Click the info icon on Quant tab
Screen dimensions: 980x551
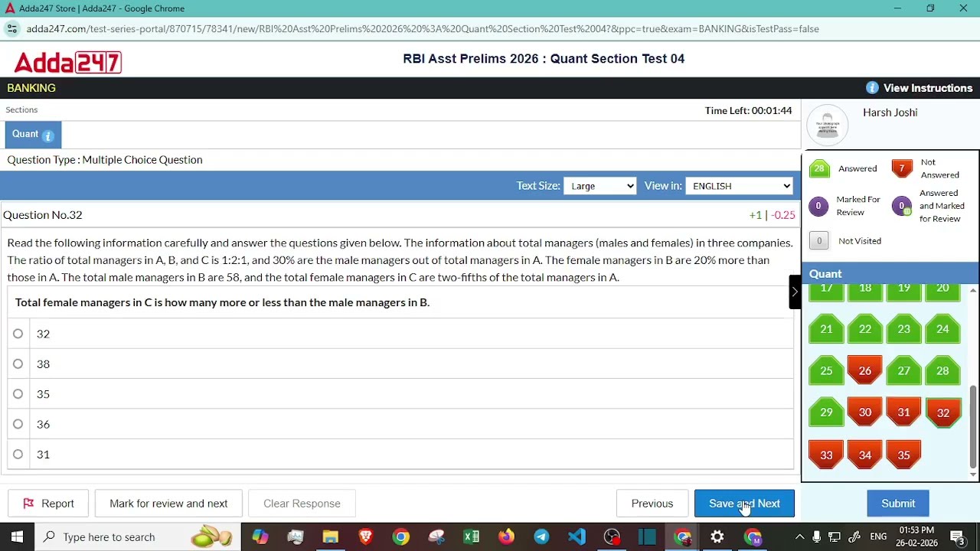48,136
